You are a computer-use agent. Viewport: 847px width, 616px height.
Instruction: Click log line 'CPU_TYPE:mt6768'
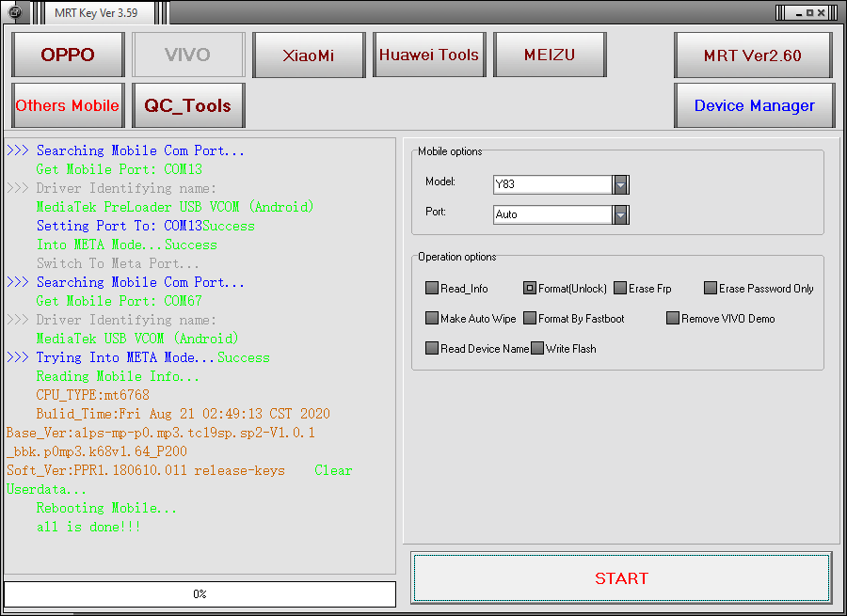pos(92,395)
